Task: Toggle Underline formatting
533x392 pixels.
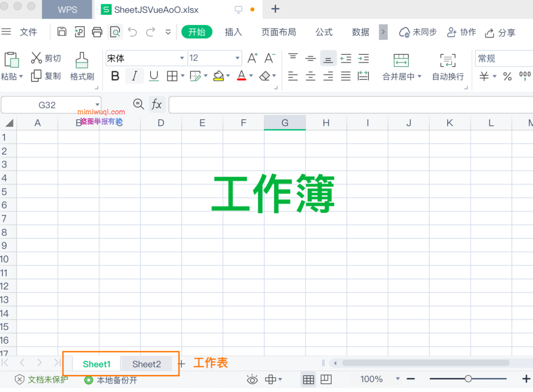Action: (x=154, y=76)
